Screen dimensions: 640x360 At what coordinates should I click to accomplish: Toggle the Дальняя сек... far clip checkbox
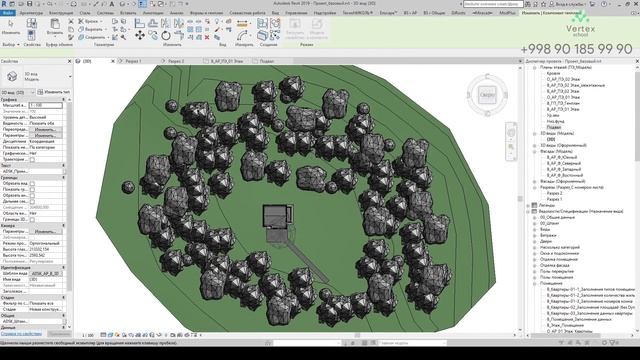[32, 202]
